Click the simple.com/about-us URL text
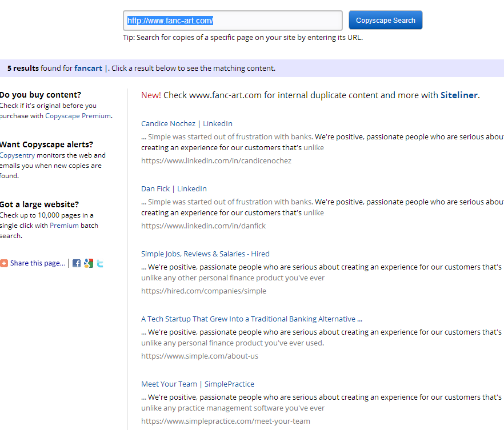 [199, 356]
